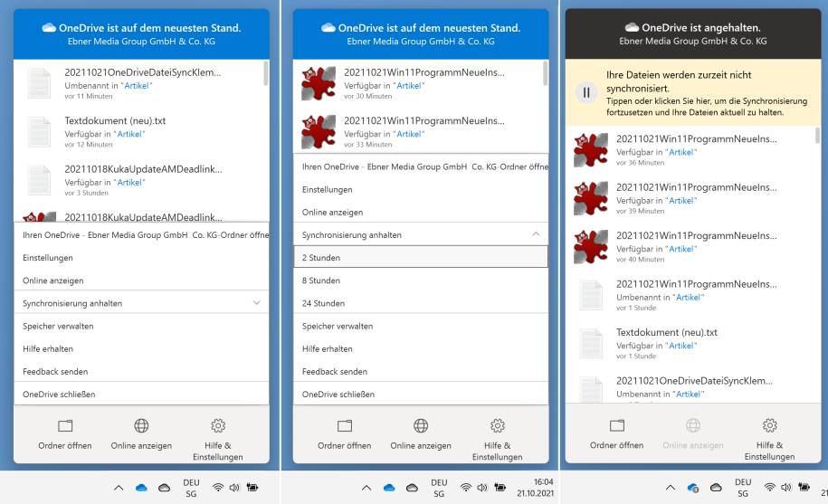Choose OneDrive schließen in the middle panel menu
828x504 pixels.
(x=421, y=395)
